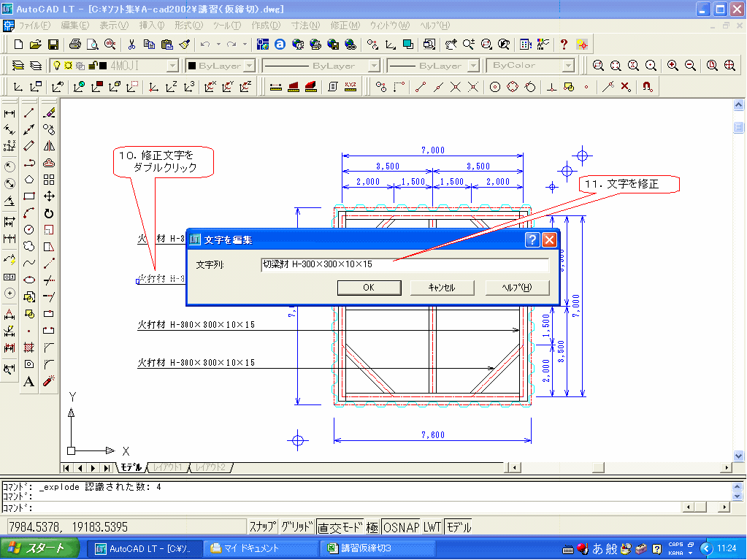Click the red Help question mark icon
The image size is (747, 560).
[564, 45]
